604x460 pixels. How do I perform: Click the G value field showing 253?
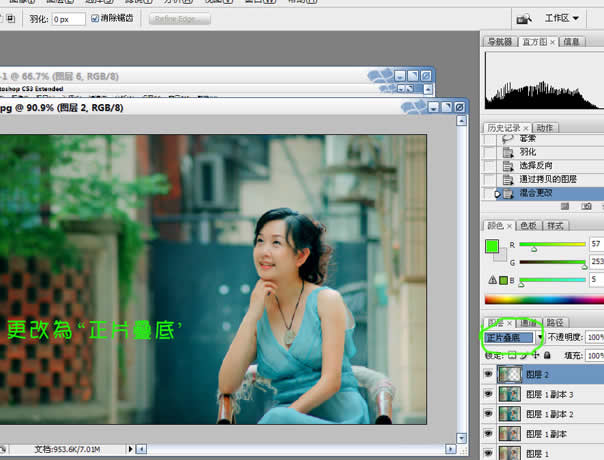pos(597,262)
